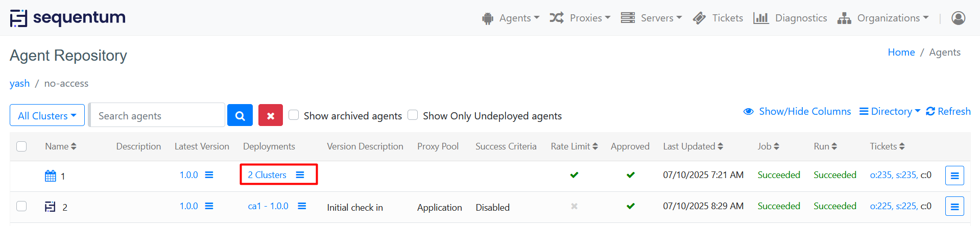Toggle Show Only Undeployed agents checkbox

[413, 115]
